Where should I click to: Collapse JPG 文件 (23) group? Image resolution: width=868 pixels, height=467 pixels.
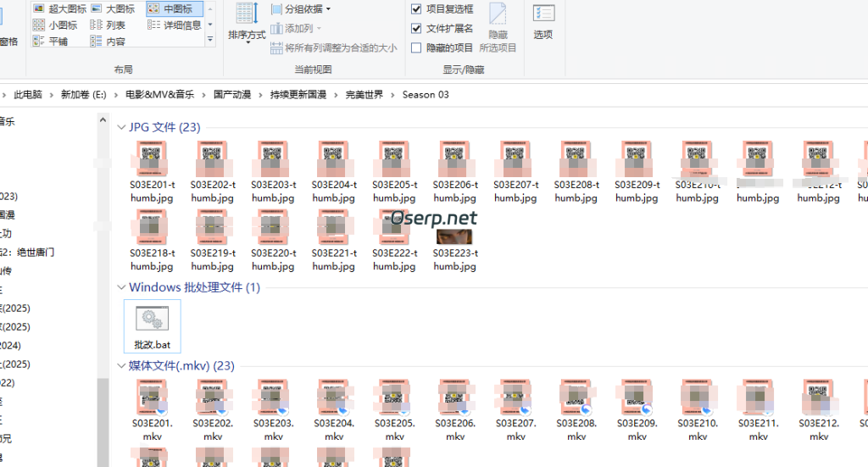point(121,127)
